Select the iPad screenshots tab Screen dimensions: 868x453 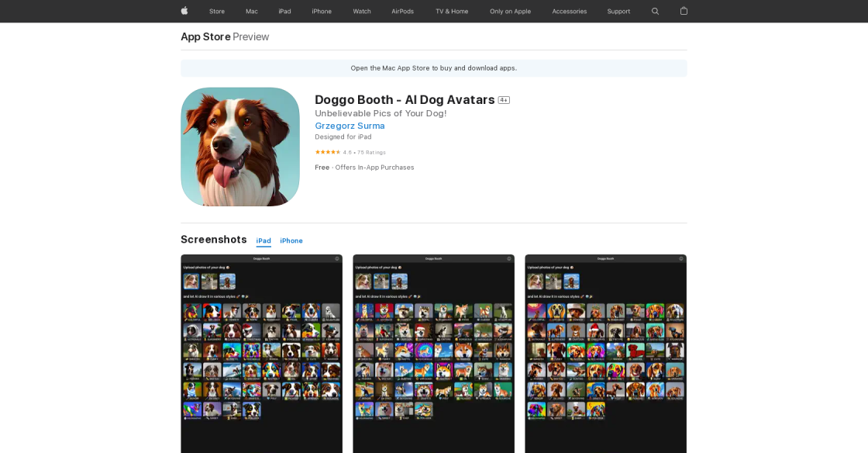click(x=263, y=240)
